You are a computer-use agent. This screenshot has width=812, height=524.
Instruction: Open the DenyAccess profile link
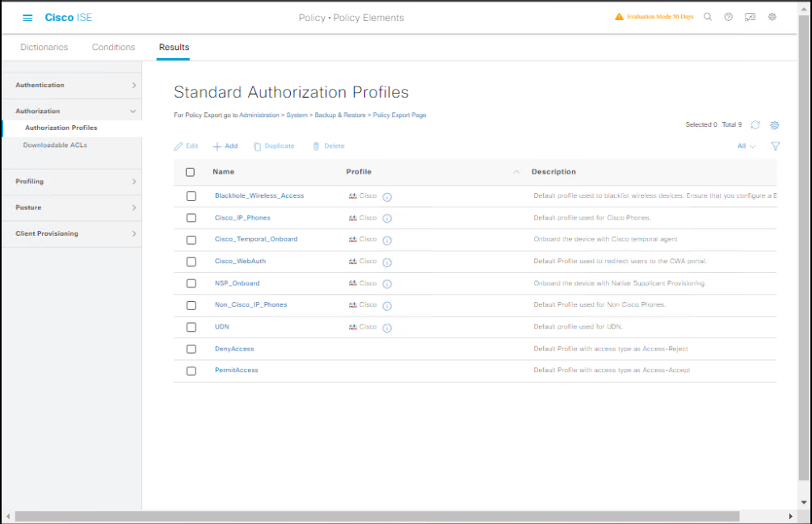(x=234, y=349)
